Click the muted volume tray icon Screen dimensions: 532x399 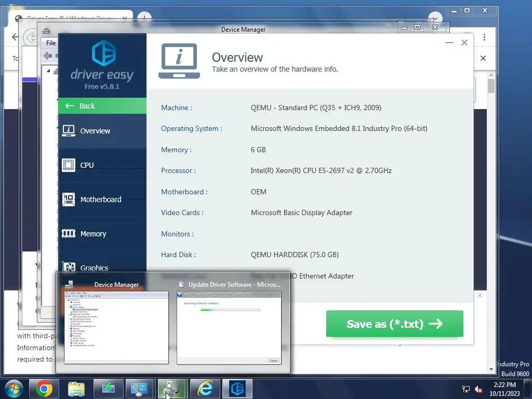pos(478,389)
